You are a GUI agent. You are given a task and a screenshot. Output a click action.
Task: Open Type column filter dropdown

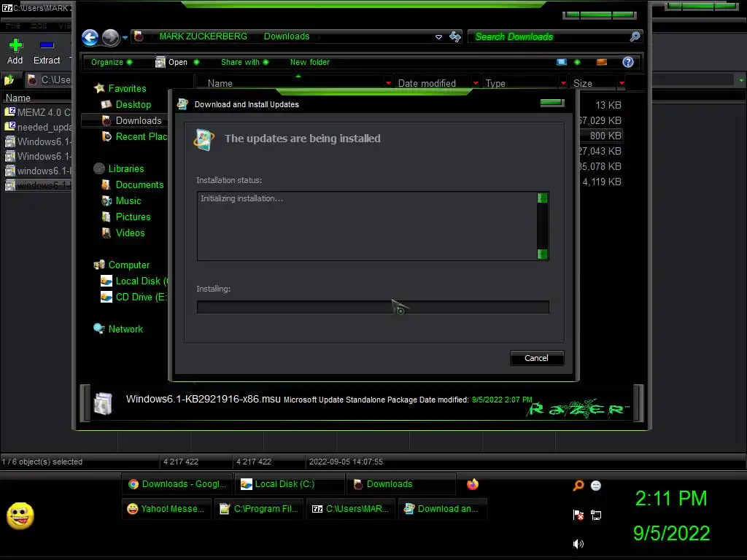click(564, 83)
